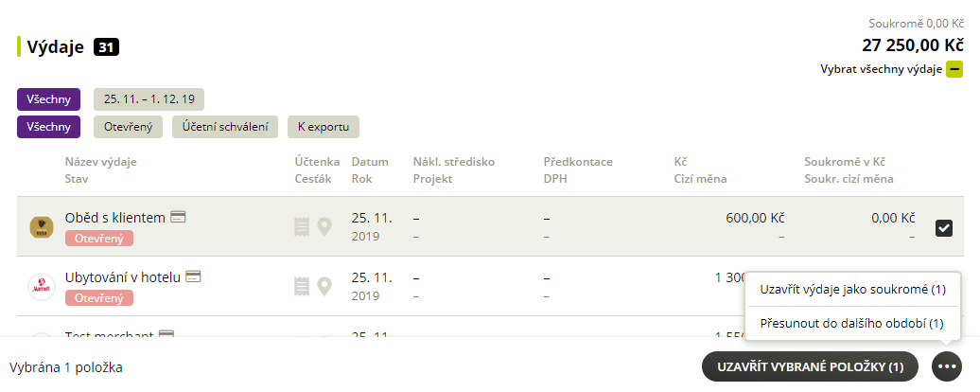
Task: Open the three-dots more actions button
Action: (947, 366)
